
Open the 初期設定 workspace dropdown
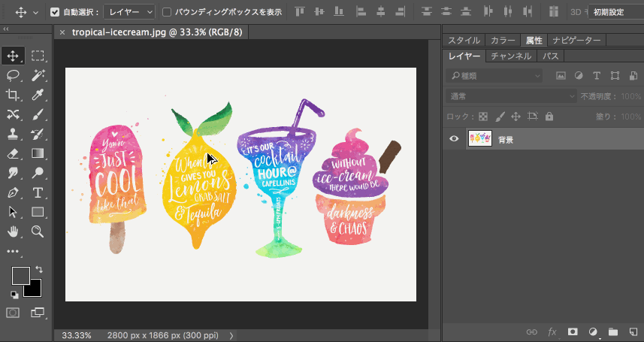(615, 12)
